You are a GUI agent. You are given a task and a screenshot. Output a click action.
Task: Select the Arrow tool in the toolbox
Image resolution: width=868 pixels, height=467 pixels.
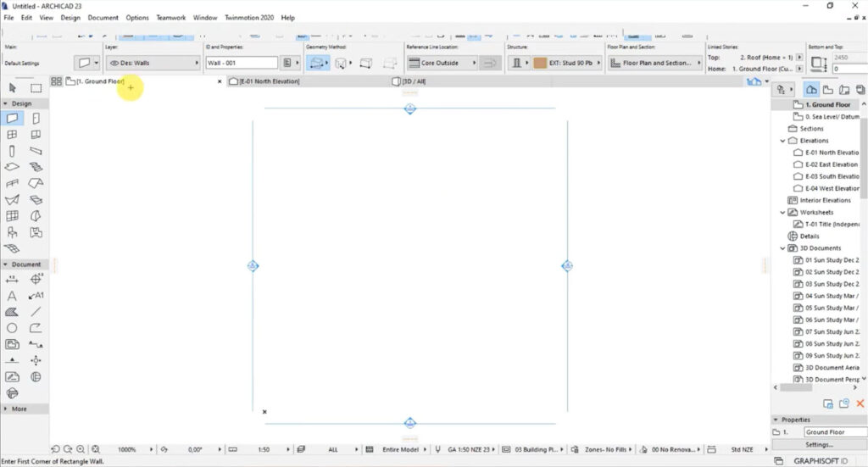[12, 87]
